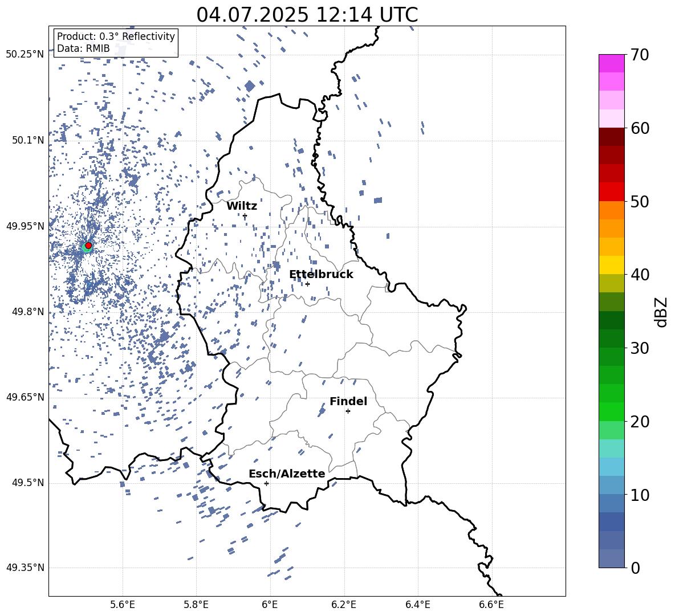Image resolution: width=675 pixels, height=616 pixels.
Task: Click the 10 tick label on colorbar
Action: 640,495
